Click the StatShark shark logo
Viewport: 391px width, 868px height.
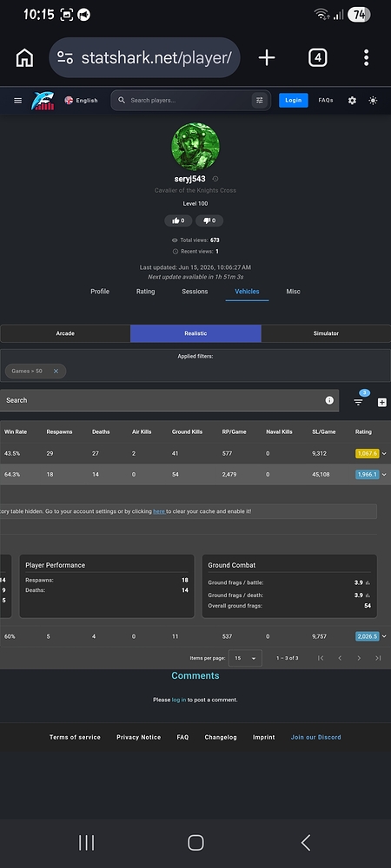[x=43, y=100]
